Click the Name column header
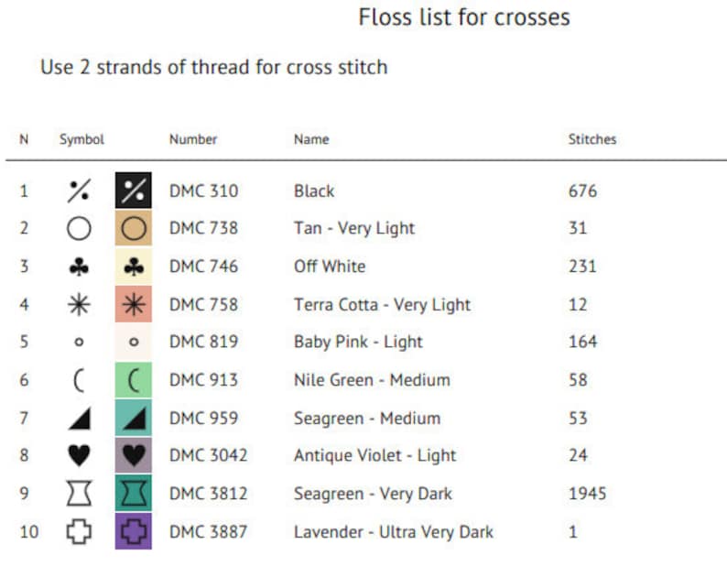This screenshot has height=588, width=727. [311, 139]
